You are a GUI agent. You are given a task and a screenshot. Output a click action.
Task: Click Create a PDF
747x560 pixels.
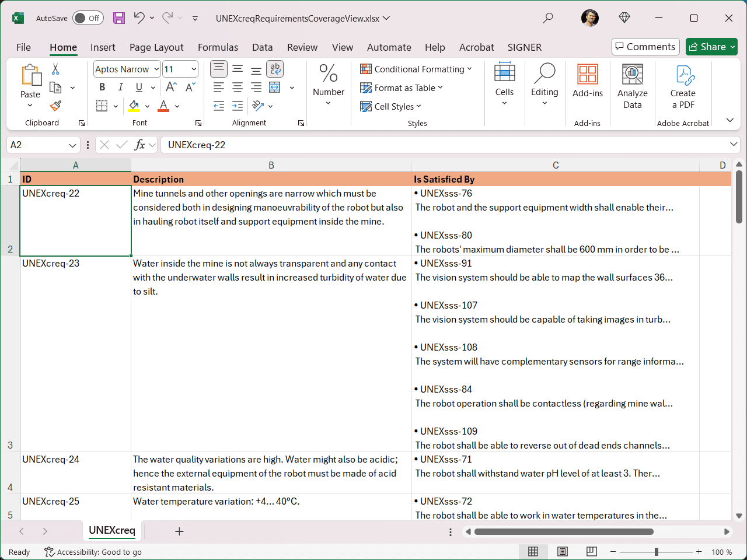point(683,86)
